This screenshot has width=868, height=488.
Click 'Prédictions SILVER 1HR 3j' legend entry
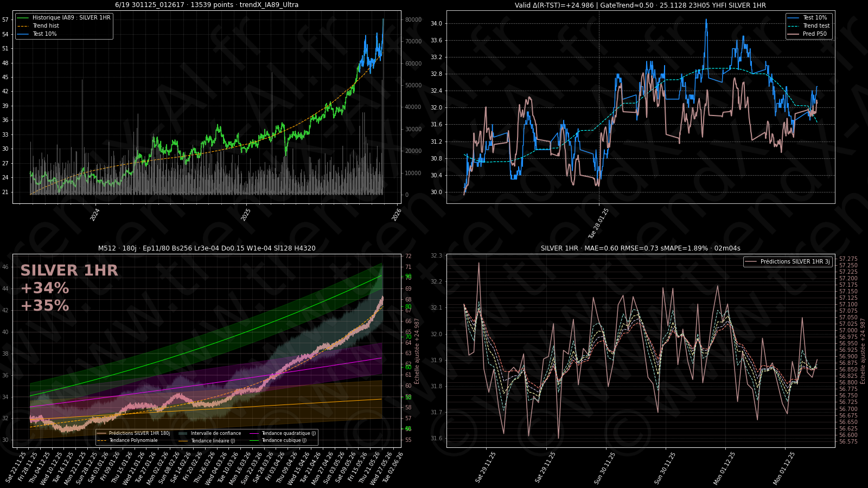795,262
